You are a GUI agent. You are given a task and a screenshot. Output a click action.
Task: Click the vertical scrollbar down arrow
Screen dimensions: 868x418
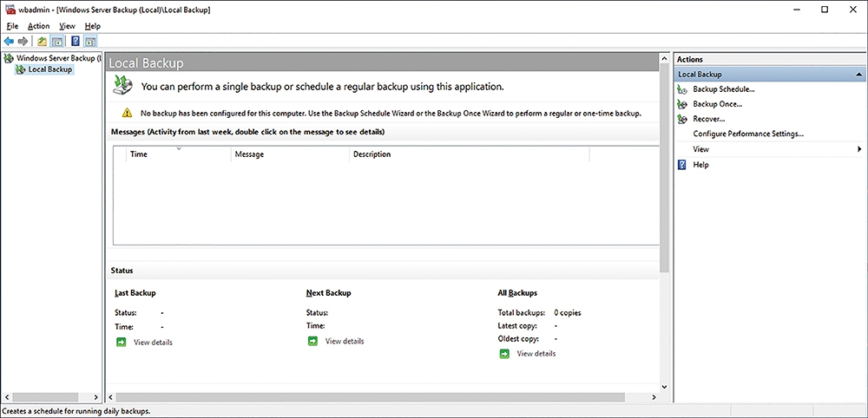pyautogui.click(x=664, y=387)
